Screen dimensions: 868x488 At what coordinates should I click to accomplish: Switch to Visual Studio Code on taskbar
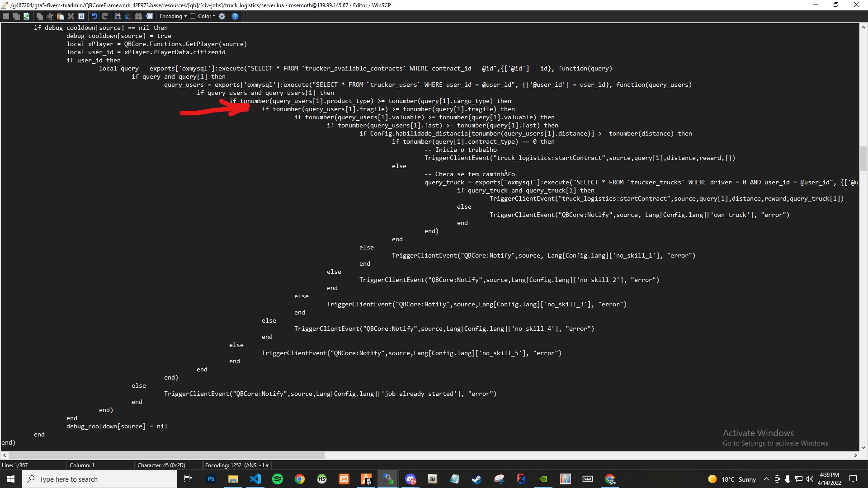pos(255,479)
